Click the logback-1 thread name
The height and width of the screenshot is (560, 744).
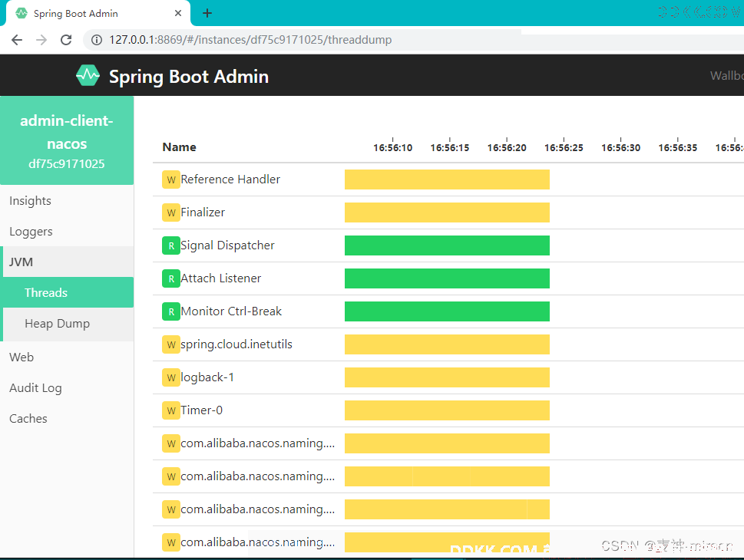point(207,377)
